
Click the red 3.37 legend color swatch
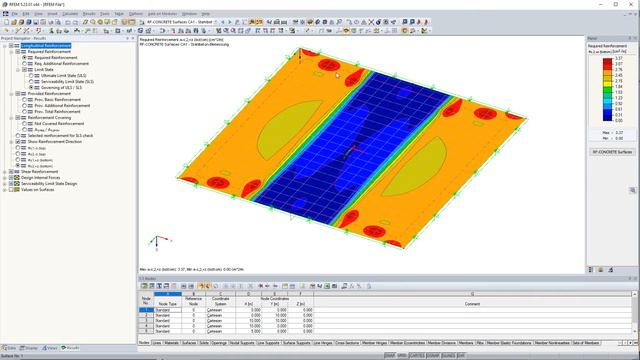pyautogui.click(x=607, y=61)
